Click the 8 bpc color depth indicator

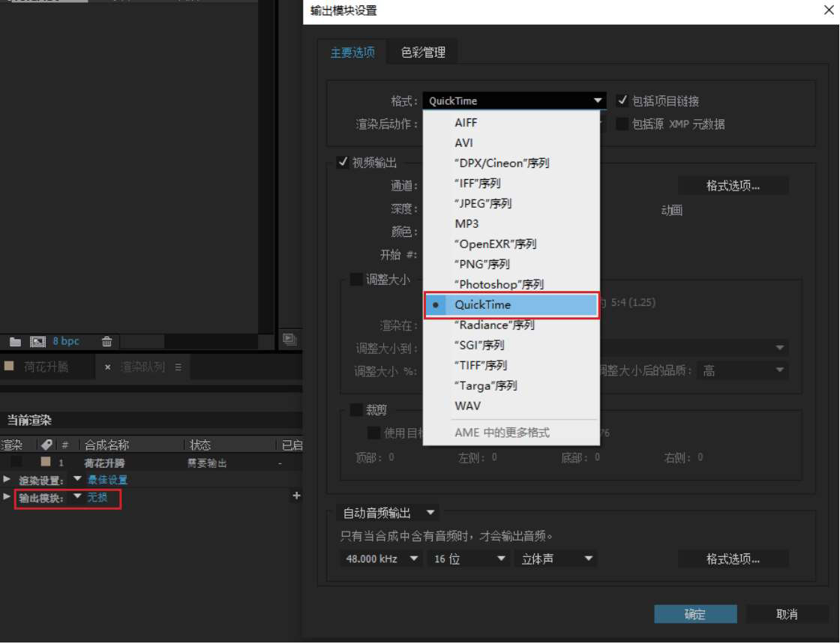(66, 341)
